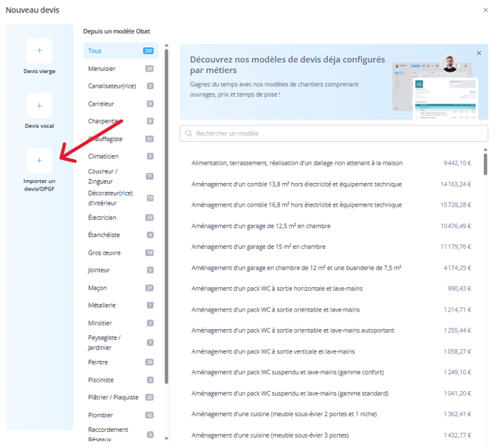Click the Devis vocal plus icon

click(x=39, y=106)
